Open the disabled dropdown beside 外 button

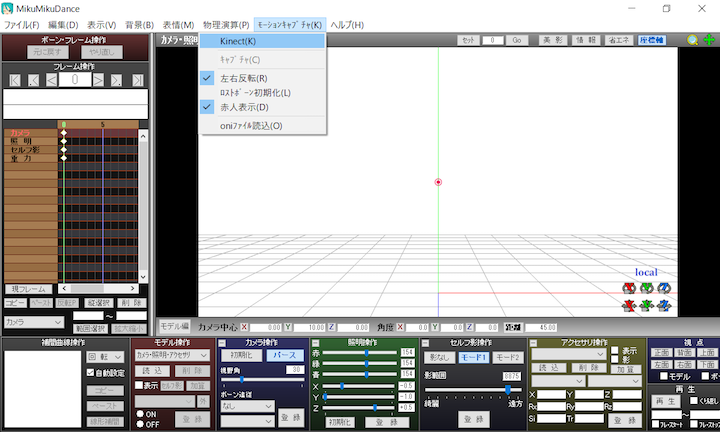(x=165, y=401)
